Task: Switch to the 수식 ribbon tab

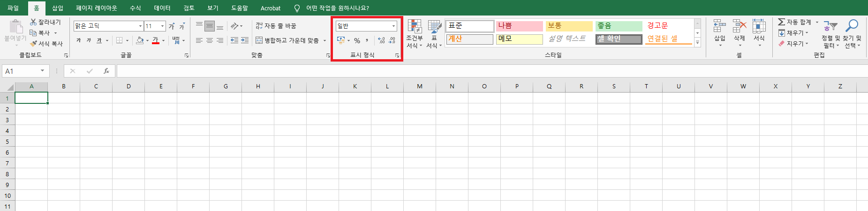Action: click(135, 8)
